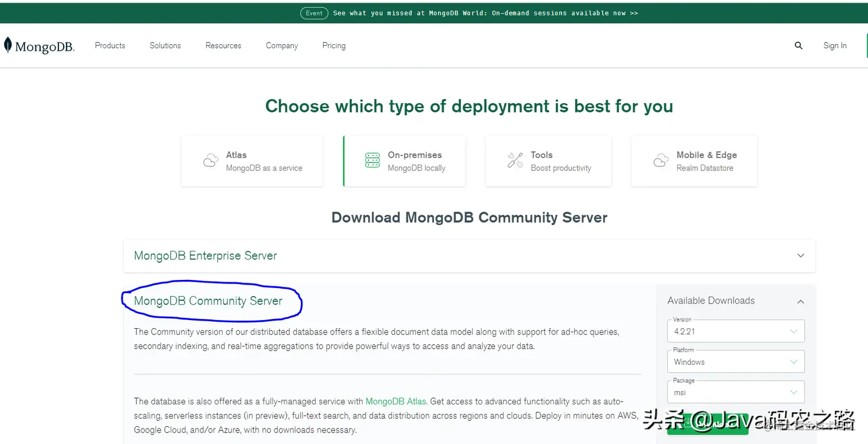The width and height of the screenshot is (868, 444).
Task: Click the Tools wrench icon
Action: point(515,161)
